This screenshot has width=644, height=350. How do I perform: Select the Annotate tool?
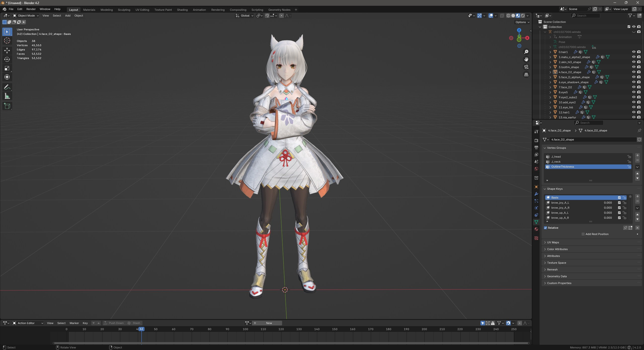click(x=7, y=87)
